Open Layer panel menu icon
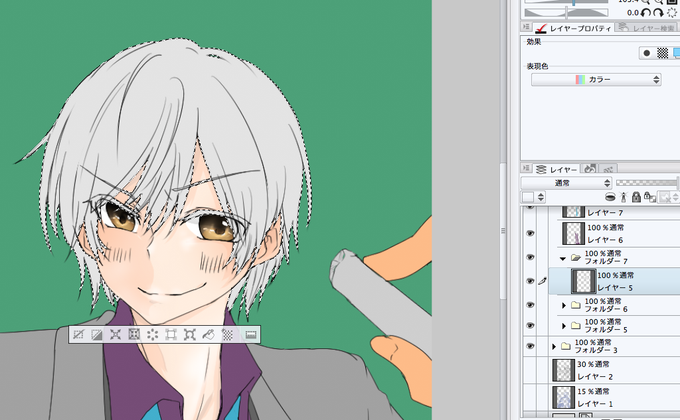The width and height of the screenshot is (680, 420). click(x=526, y=168)
